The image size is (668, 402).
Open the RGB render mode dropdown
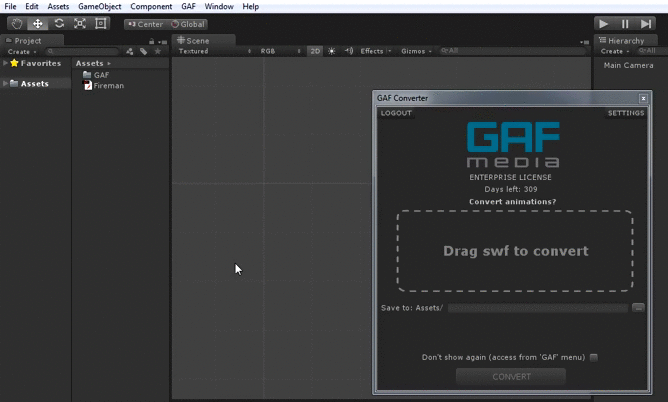pyautogui.click(x=280, y=51)
